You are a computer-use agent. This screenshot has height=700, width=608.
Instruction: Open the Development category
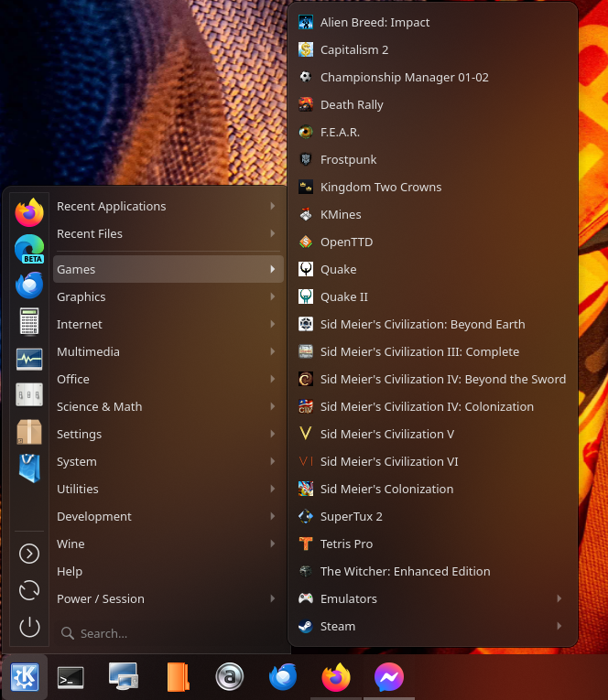(167, 516)
